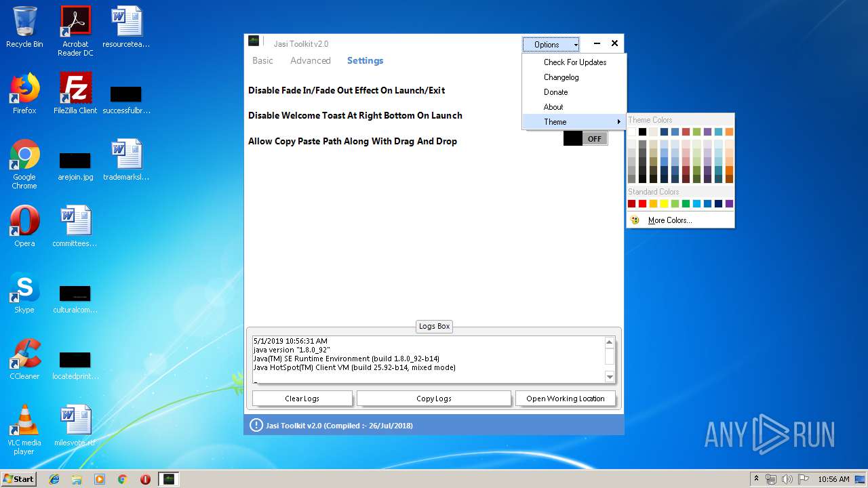Click the Clear Logs button
The width and height of the screenshot is (868, 488).
(x=302, y=399)
